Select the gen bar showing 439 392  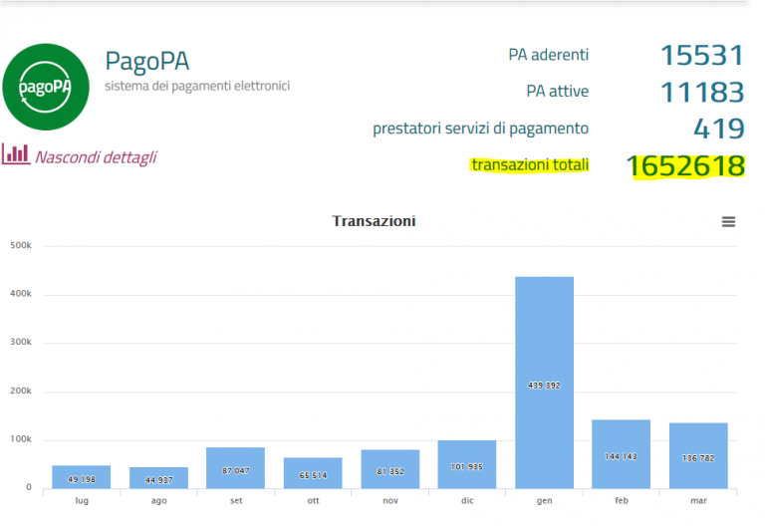point(545,383)
